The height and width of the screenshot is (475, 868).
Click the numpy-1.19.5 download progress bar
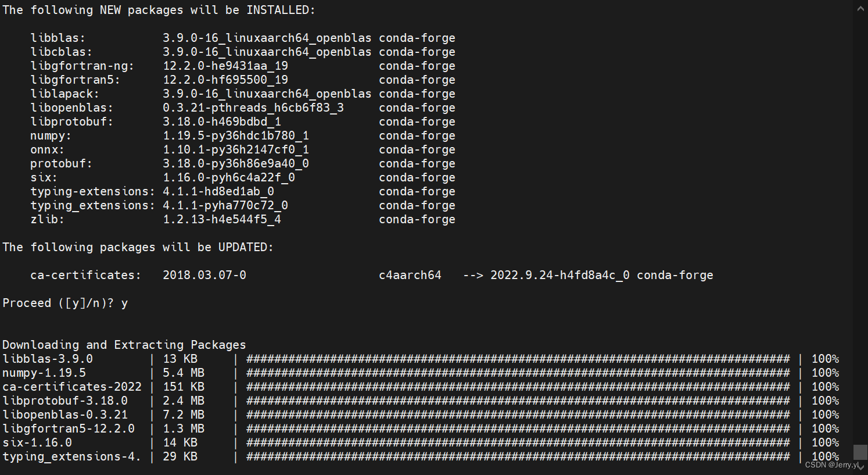pos(518,373)
